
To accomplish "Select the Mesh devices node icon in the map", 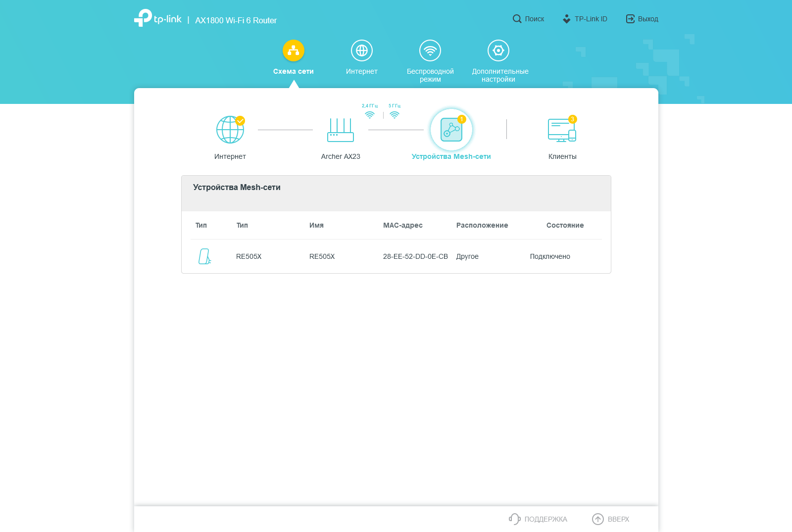I will [x=451, y=130].
